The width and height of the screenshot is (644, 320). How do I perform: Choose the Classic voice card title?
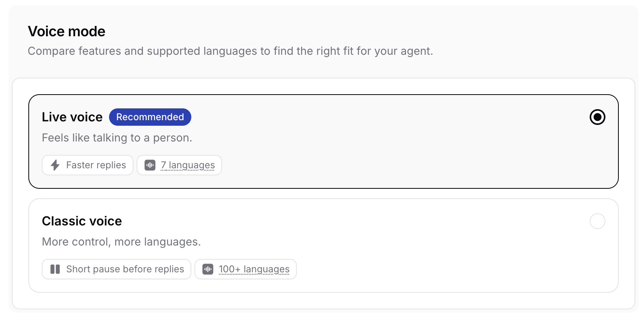(x=82, y=221)
